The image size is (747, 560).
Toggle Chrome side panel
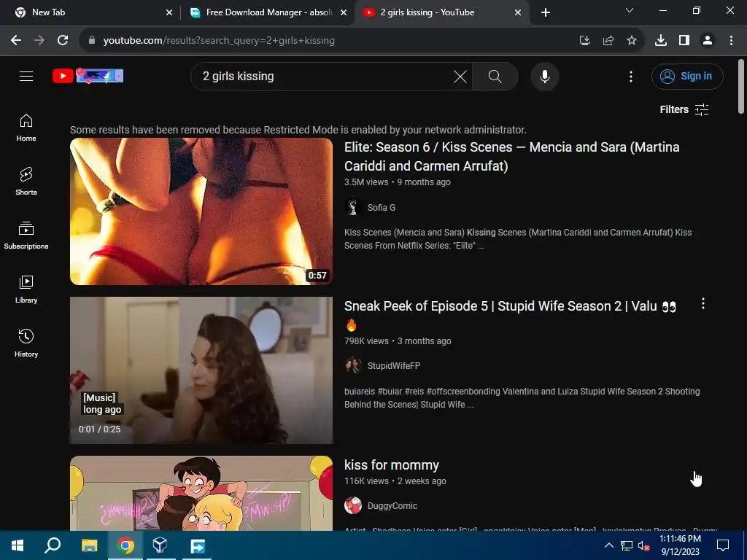pyautogui.click(x=684, y=41)
